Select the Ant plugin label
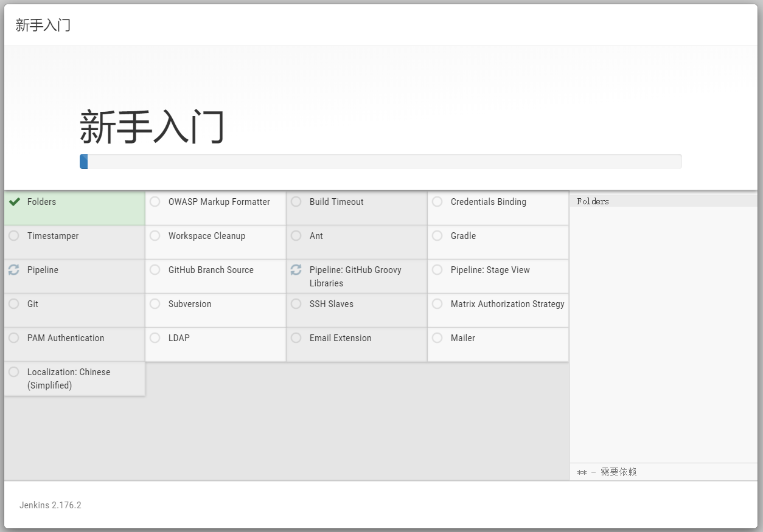This screenshot has height=532, width=763. click(x=316, y=236)
